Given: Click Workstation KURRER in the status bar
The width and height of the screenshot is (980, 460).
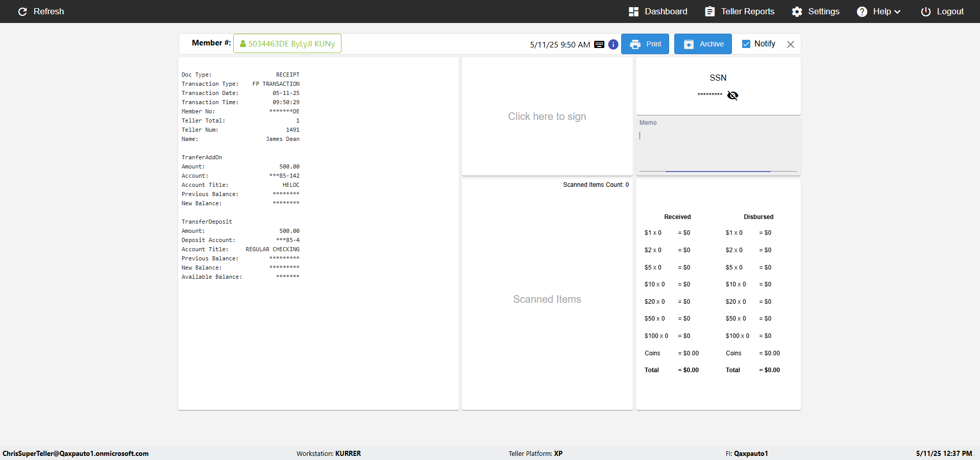Looking at the screenshot, I should [x=329, y=453].
